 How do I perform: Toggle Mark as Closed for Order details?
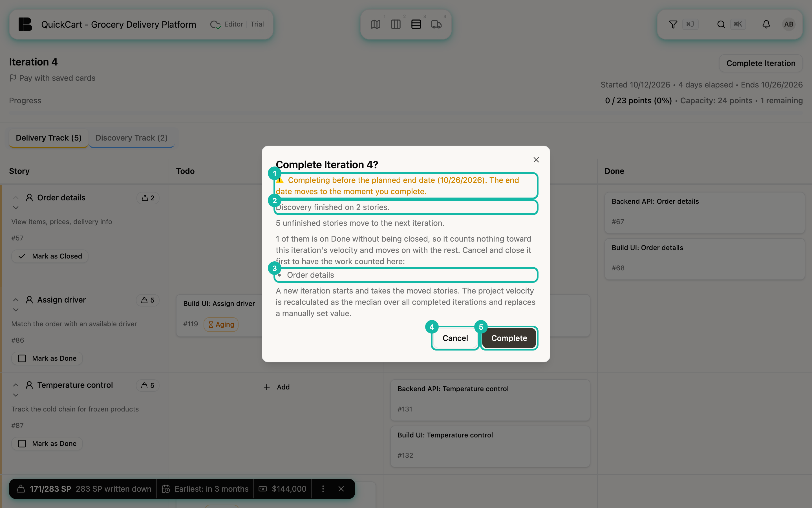[x=50, y=256]
